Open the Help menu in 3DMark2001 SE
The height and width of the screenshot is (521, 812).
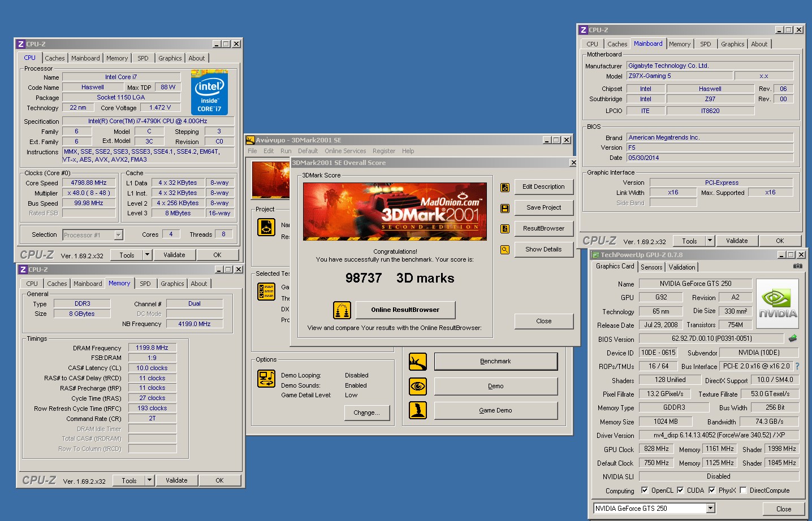(x=408, y=151)
